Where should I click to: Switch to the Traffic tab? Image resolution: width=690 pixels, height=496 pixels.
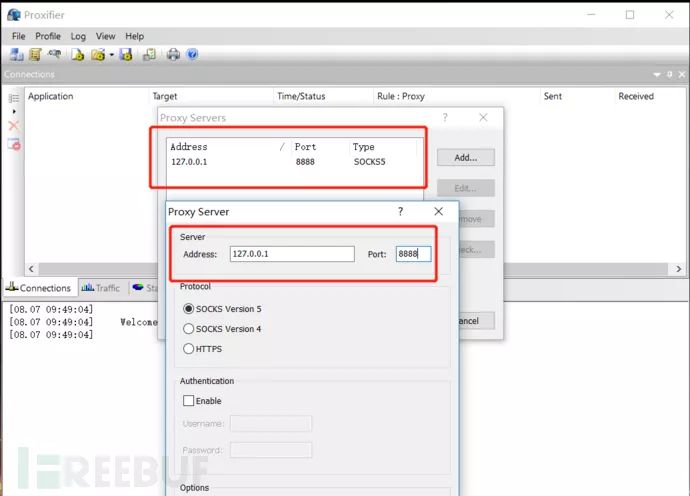tap(101, 288)
